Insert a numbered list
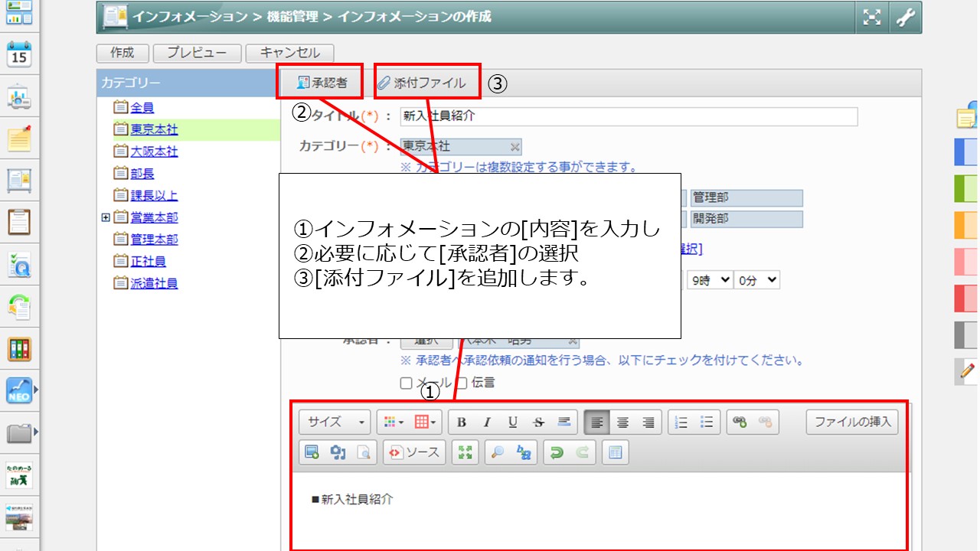Viewport: 980px width, 551px height. (681, 422)
